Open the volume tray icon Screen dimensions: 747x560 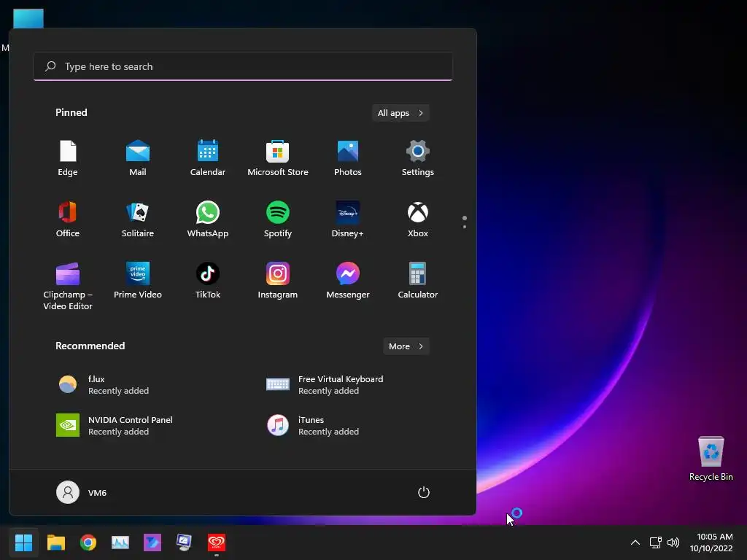[673, 542]
